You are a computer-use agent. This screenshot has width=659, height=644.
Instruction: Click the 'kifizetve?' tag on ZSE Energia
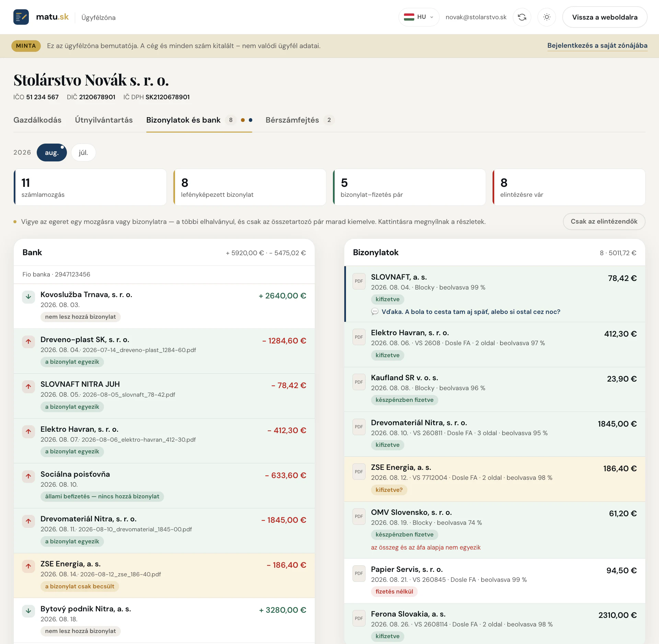pos(389,490)
